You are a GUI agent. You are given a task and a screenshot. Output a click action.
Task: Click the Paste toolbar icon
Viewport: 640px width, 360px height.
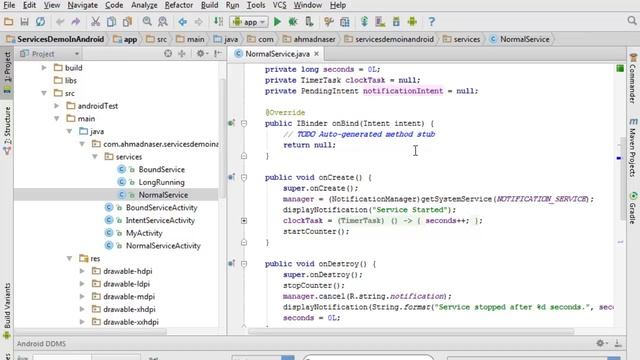[127, 22]
